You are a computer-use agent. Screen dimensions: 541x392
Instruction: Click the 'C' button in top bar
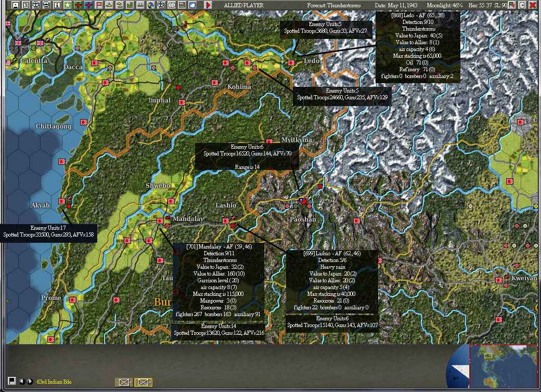522,5
